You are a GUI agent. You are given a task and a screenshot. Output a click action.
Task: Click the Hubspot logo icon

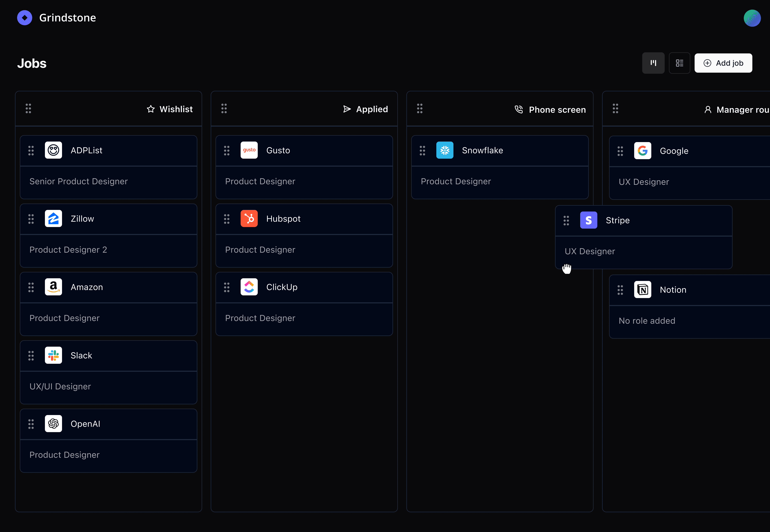(x=249, y=219)
